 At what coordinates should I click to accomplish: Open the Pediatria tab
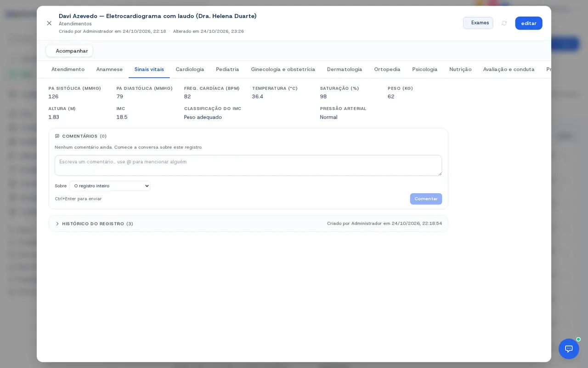[227, 69]
